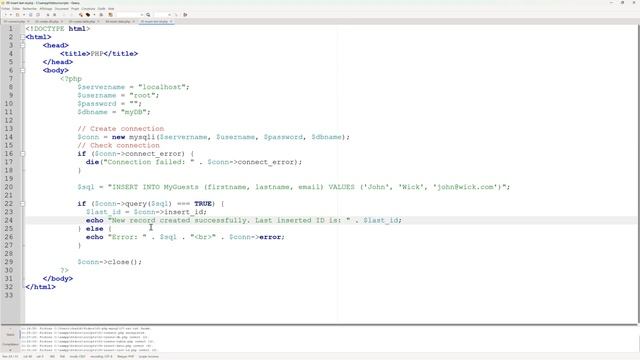640x360 pixels.
Task: Click the magnifier Find icon in toolbar
Action: (x=148, y=15)
